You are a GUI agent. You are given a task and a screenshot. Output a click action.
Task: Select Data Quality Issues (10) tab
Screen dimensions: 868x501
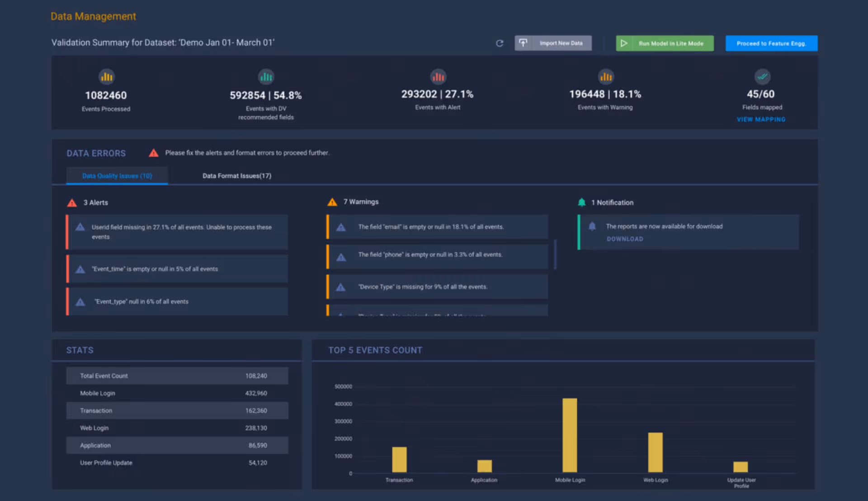(117, 176)
